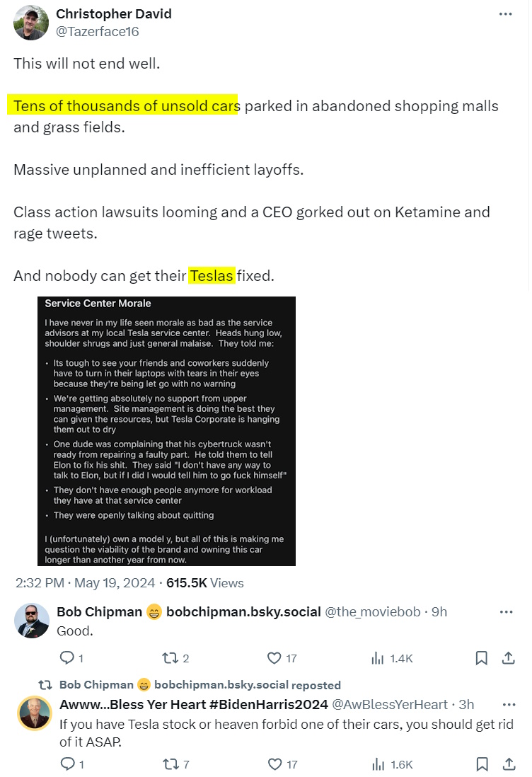Open the @Tazerface16 profile handle
The width and height of the screenshot is (532, 777).
(x=98, y=31)
